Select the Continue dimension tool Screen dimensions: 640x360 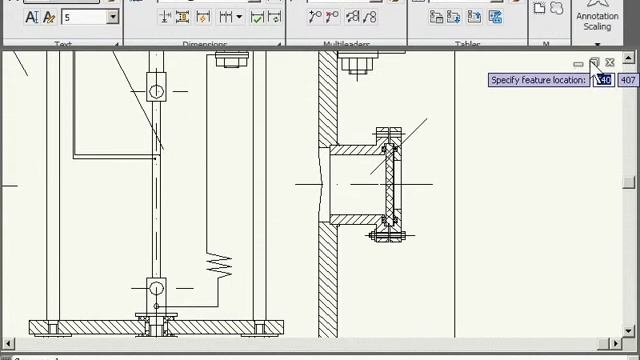tap(225, 17)
